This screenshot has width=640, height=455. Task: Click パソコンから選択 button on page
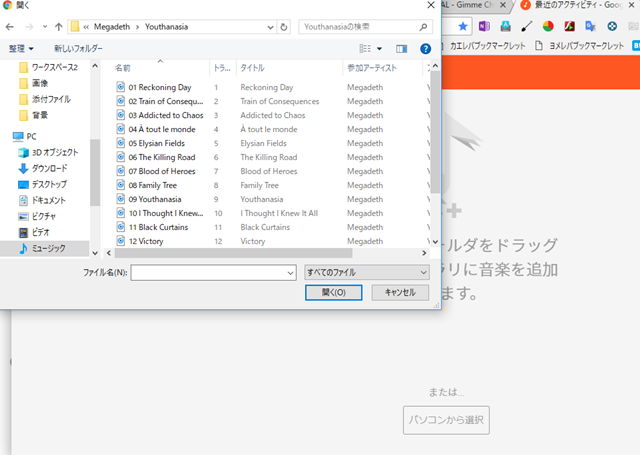[x=446, y=420]
